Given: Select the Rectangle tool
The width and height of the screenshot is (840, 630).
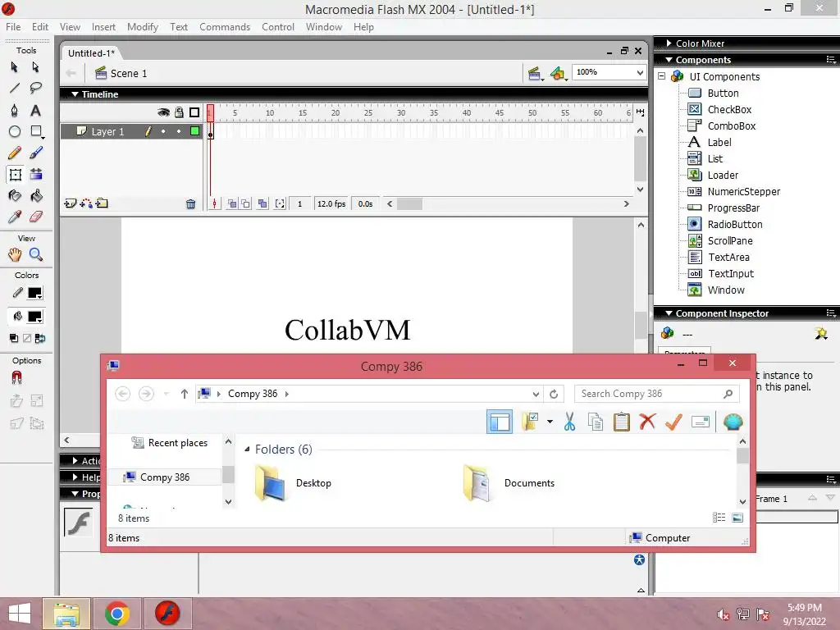Looking at the screenshot, I should tap(36, 132).
